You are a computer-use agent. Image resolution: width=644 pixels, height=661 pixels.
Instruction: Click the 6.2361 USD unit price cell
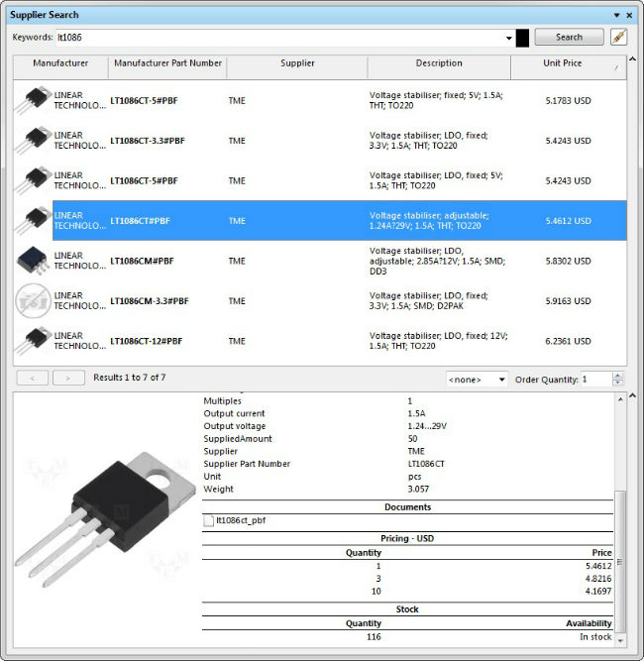tap(568, 341)
